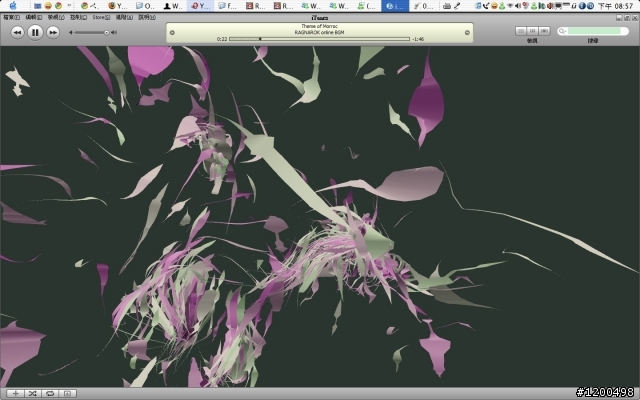Click the Apple logo start button
The image size is (640, 400).
click(13, 5)
